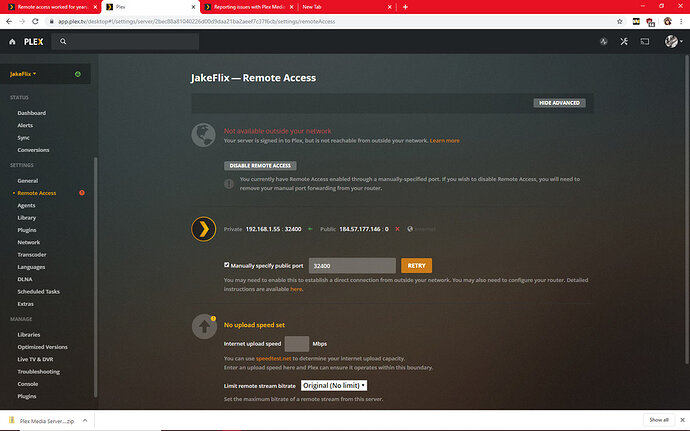Go to Plex home via house icon
Screen dimensions: 690x431
[12, 41]
